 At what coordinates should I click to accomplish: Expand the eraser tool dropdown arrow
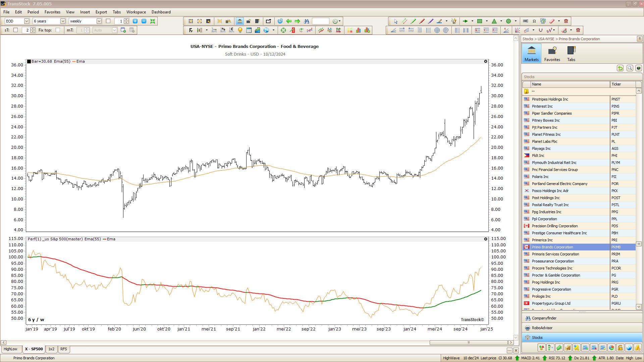coord(559,21)
